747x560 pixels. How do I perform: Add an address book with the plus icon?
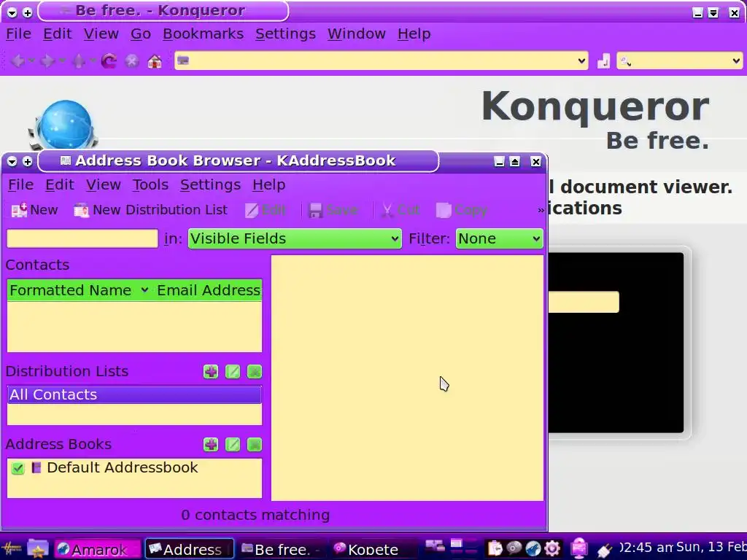click(x=211, y=444)
